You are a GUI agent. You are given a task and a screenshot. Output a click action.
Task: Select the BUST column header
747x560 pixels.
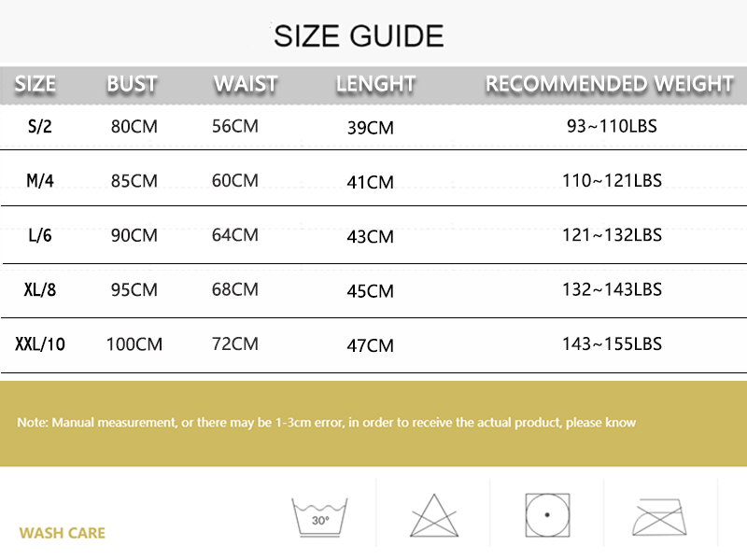[x=132, y=84]
